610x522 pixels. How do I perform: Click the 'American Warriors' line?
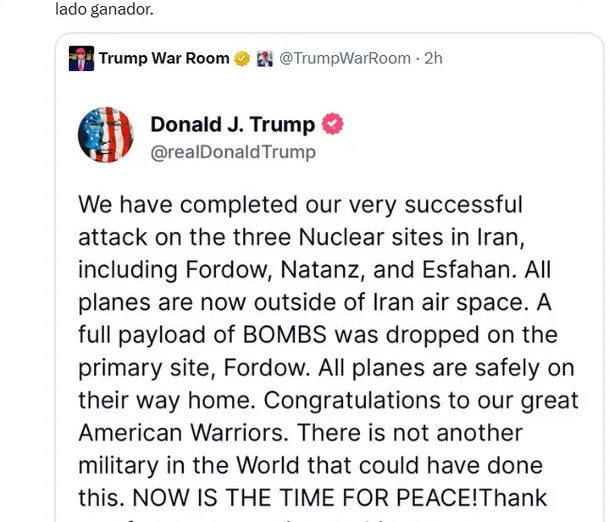[328, 433]
